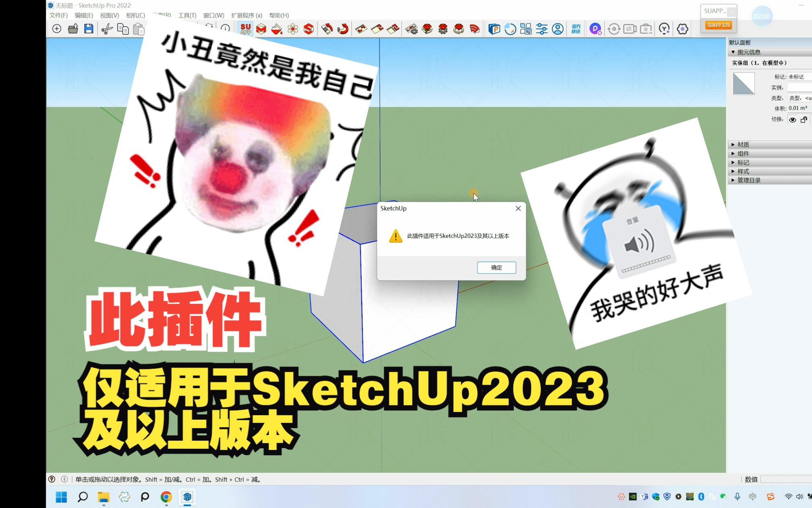The width and height of the screenshot is (812, 508).
Task: Click the purple D sync plugin icon
Action: pyautogui.click(x=595, y=29)
